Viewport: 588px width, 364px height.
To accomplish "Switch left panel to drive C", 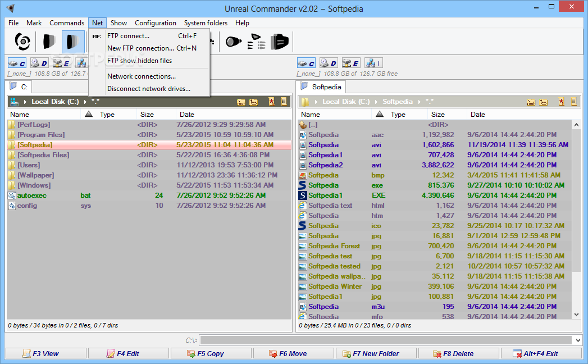I will click(x=17, y=63).
